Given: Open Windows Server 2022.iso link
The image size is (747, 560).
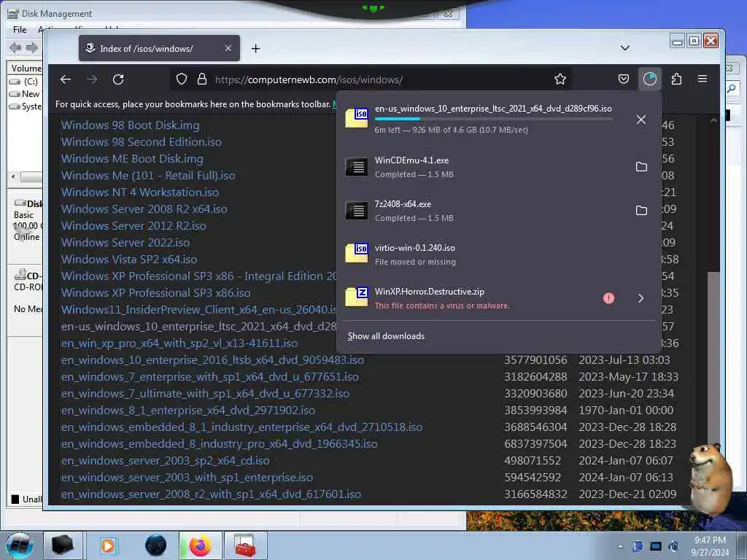Looking at the screenshot, I should point(125,242).
